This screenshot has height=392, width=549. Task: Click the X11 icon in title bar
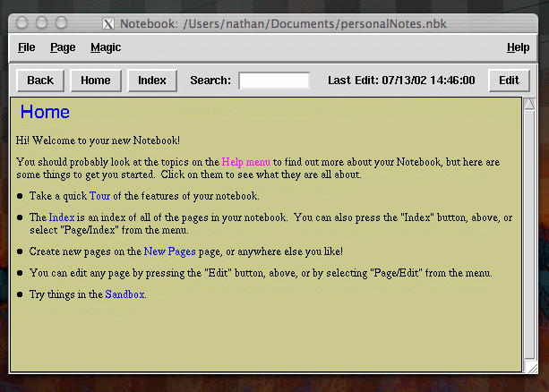point(107,22)
